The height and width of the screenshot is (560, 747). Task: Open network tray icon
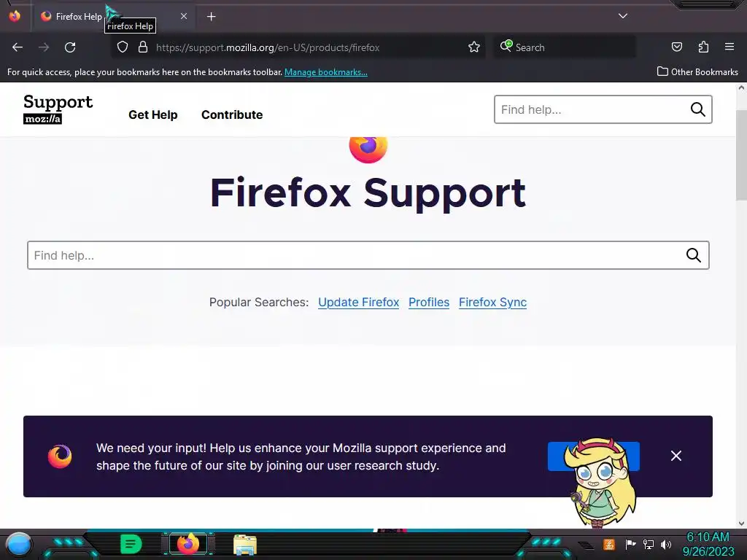[x=648, y=544]
